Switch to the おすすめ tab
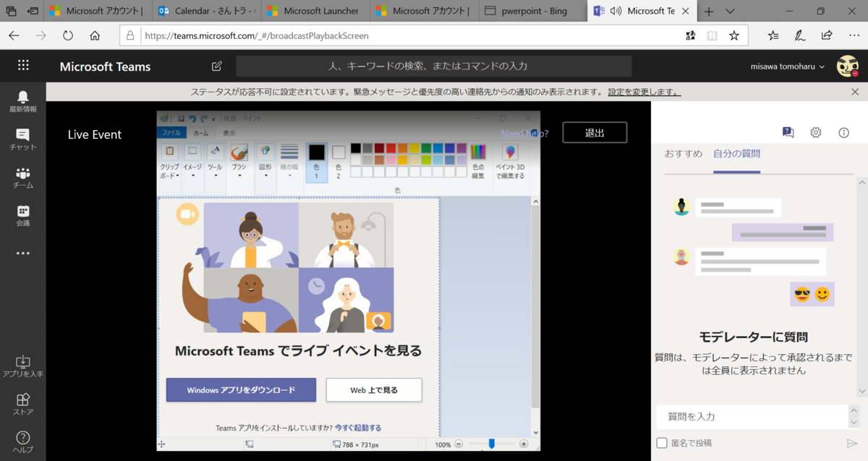The width and height of the screenshot is (868, 461). [x=684, y=154]
